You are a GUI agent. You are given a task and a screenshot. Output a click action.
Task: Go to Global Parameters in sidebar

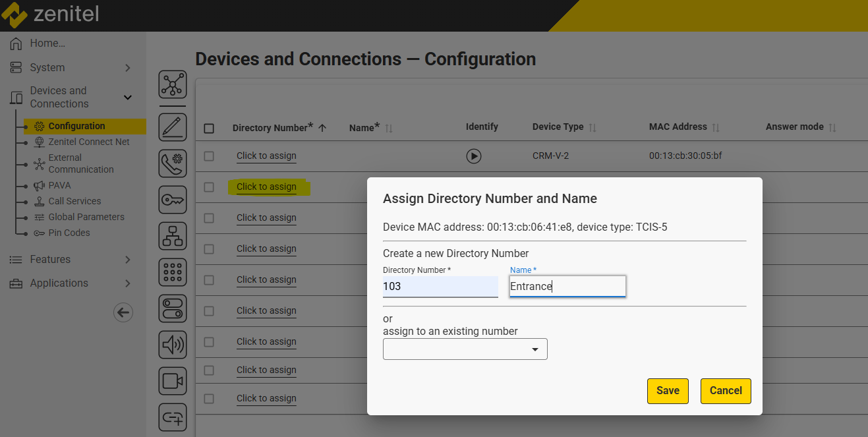click(86, 217)
